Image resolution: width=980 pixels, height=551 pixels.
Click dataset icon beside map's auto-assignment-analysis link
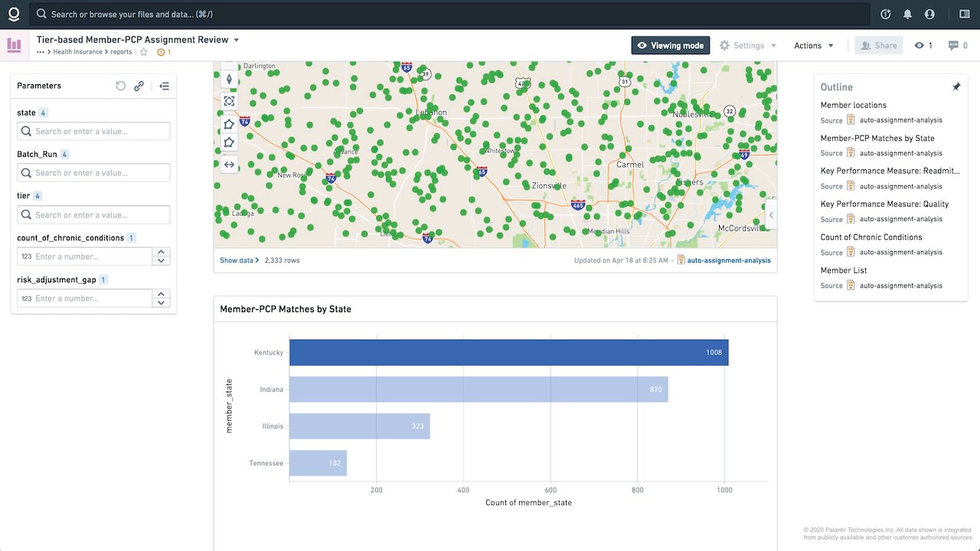(681, 260)
